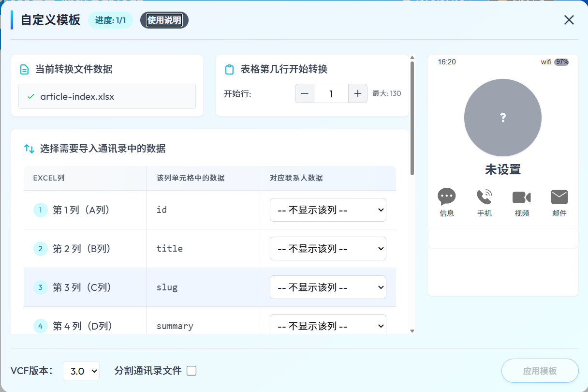The width and height of the screenshot is (588, 392).
Task: Open the contact field dropdown for summary row
Action: (328, 324)
